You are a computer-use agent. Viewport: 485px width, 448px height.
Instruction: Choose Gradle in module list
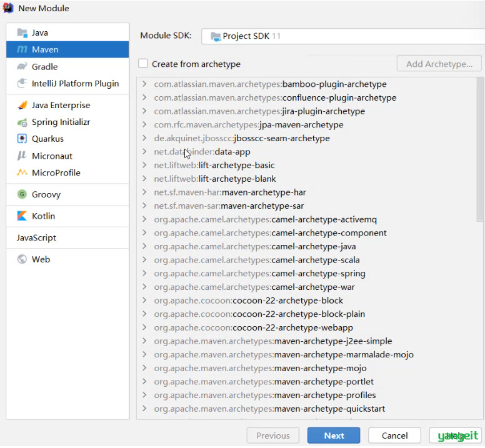click(67, 66)
